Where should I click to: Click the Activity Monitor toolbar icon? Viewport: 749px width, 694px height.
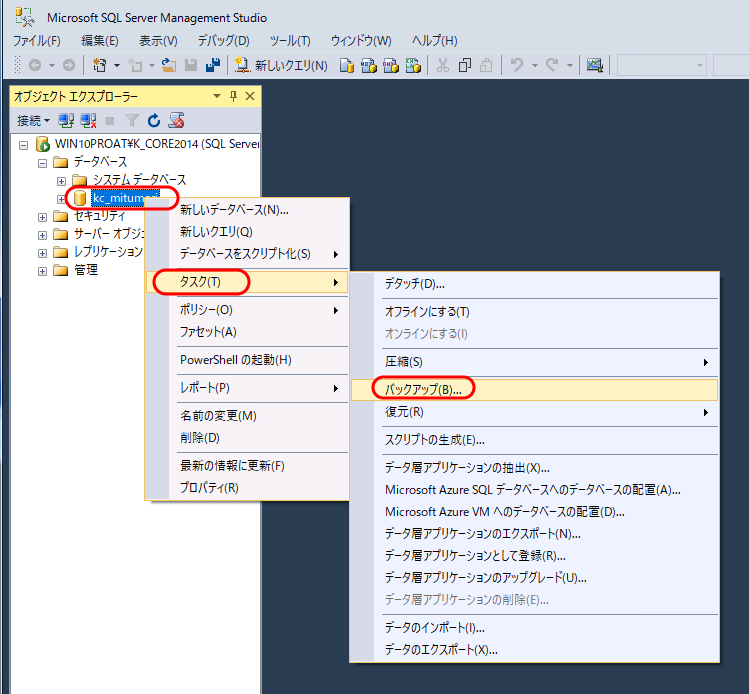pos(595,65)
